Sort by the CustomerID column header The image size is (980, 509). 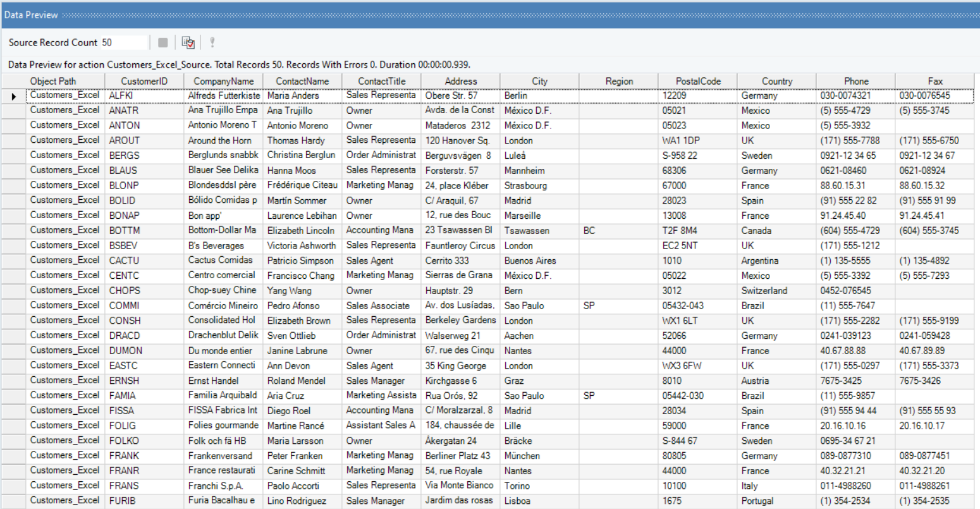tap(144, 81)
